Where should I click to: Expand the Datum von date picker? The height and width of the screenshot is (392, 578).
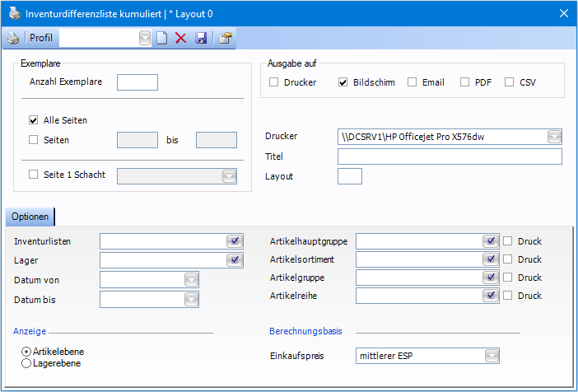coord(191,280)
